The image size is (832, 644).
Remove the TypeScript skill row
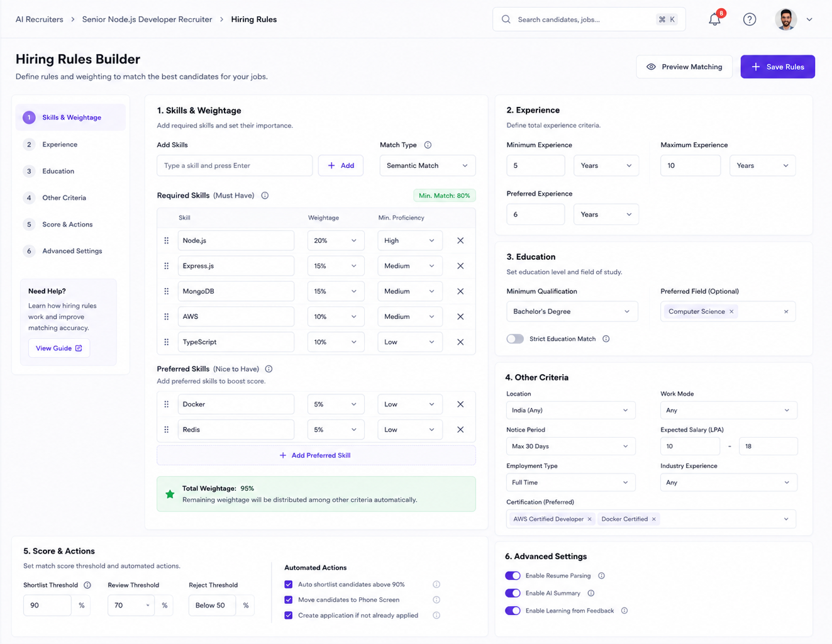(460, 342)
